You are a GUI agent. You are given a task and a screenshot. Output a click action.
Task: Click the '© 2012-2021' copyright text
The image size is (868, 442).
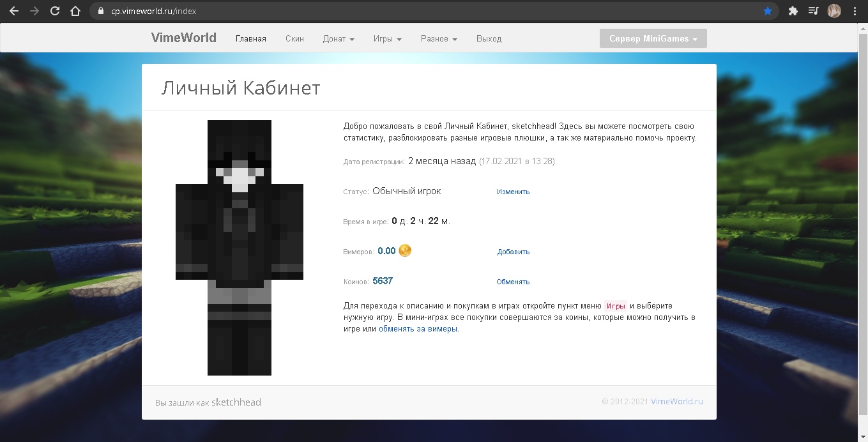click(x=625, y=402)
